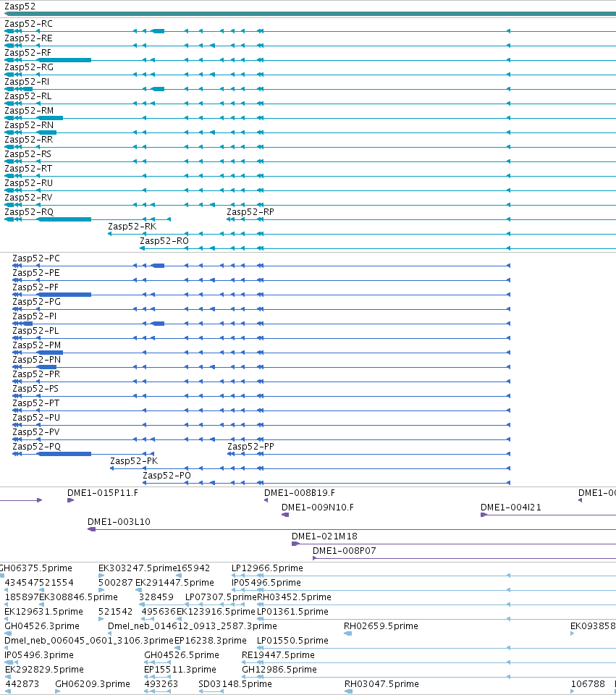Open EST GH04526.3prime

pos(42,626)
